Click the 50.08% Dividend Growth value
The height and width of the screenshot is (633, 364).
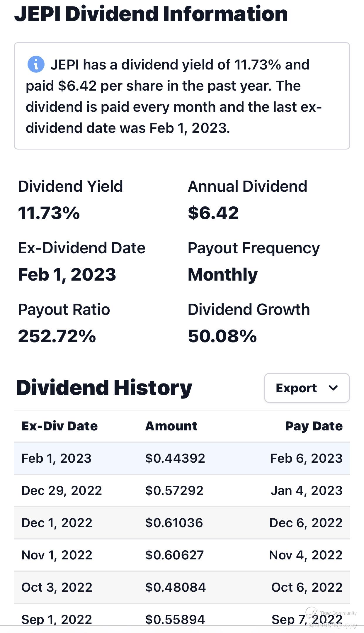coord(222,336)
